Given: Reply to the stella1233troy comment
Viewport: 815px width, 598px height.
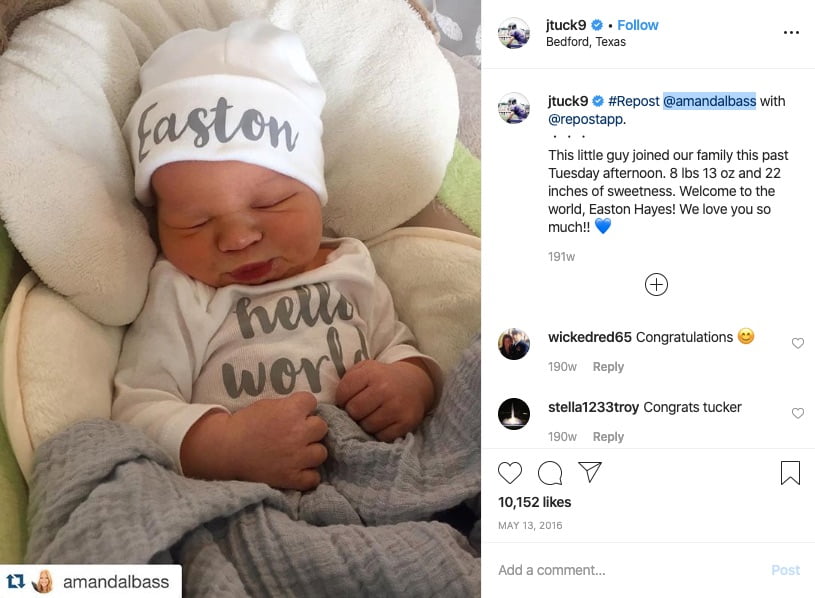Looking at the screenshot, I should pyautogui.click(x=608, y=437).
